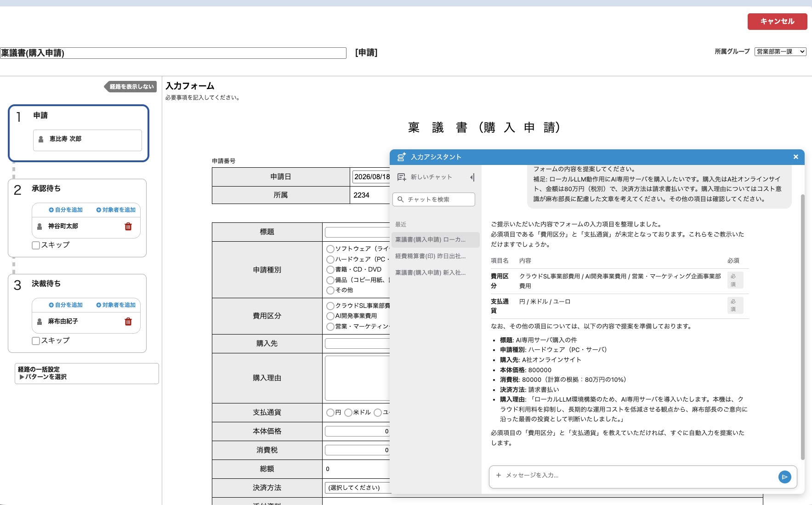
Task: Click the 申請番号 label
Action: point(224,161)
